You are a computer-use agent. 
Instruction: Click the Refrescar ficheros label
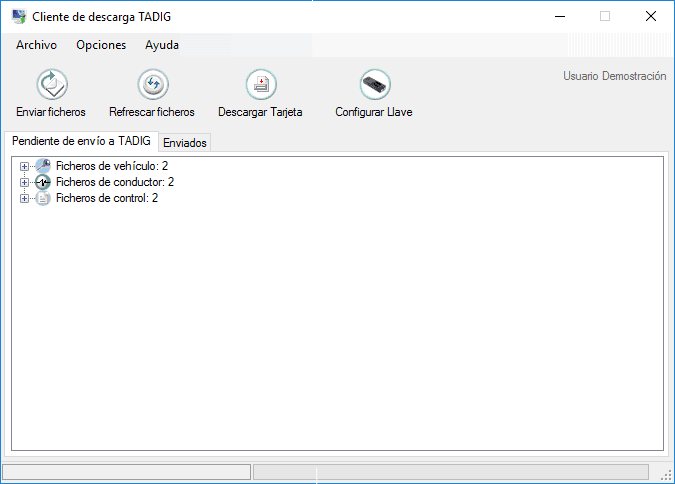152,112
